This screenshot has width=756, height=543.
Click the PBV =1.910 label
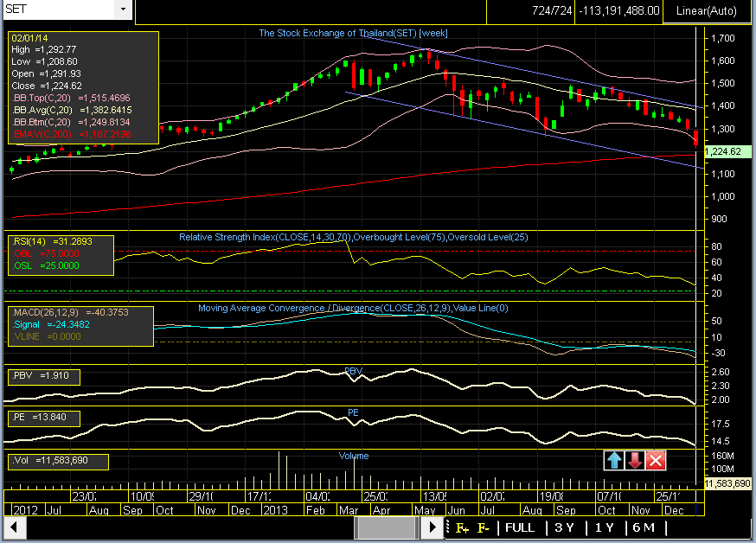(41, 375)
